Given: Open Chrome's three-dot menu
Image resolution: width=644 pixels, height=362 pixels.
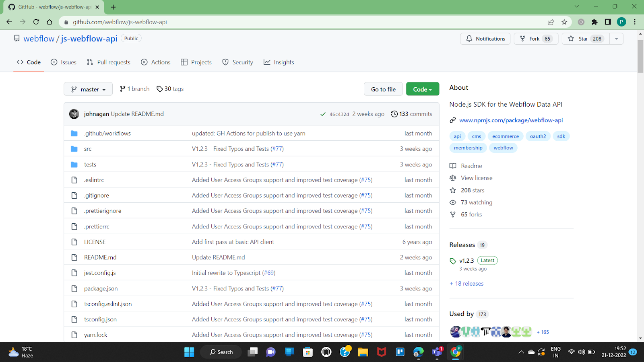Looking at the screenshot, I should tap(635, 22).
